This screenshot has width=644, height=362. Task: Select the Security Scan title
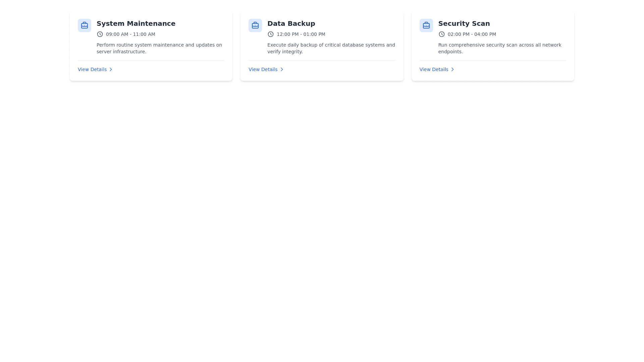pos(464,23)
